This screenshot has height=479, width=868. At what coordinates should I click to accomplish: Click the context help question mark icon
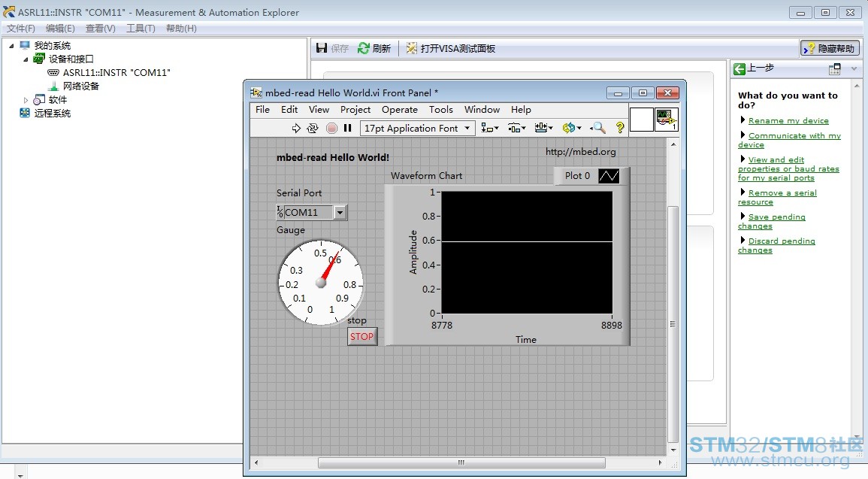tap(620, 129)
